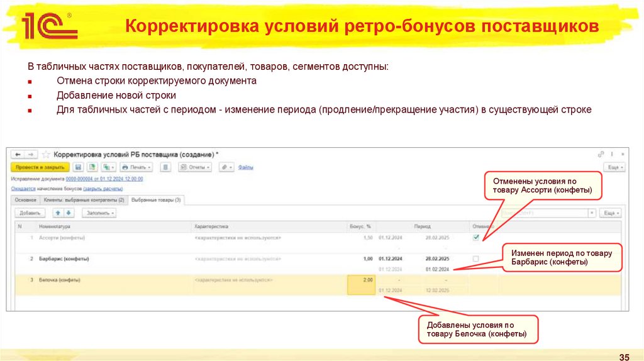
Task: Open the Заполнить dropdown
Action: pyautogui.click(x=99, y=213)
